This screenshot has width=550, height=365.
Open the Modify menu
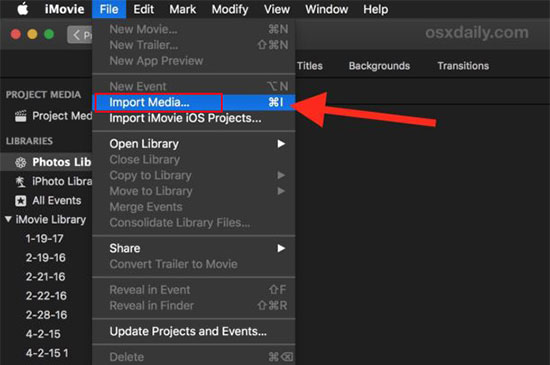point(230,9)
